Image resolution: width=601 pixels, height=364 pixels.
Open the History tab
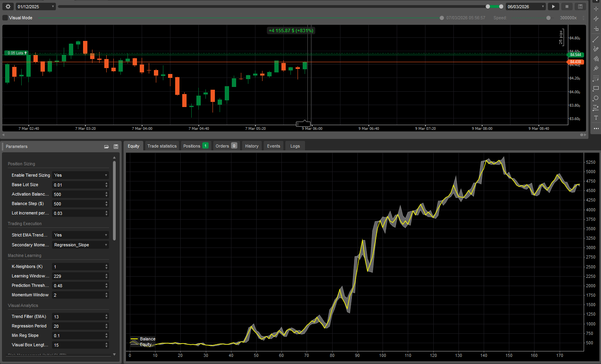point(251,146)
